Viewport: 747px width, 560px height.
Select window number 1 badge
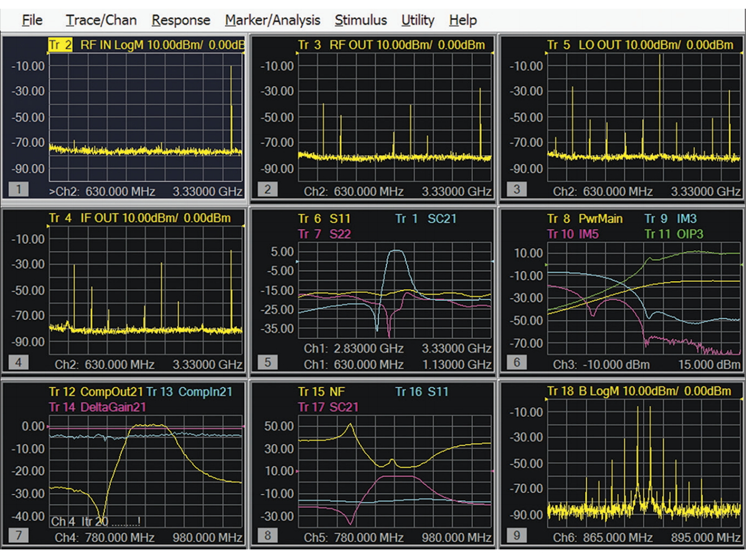[19, 189]
